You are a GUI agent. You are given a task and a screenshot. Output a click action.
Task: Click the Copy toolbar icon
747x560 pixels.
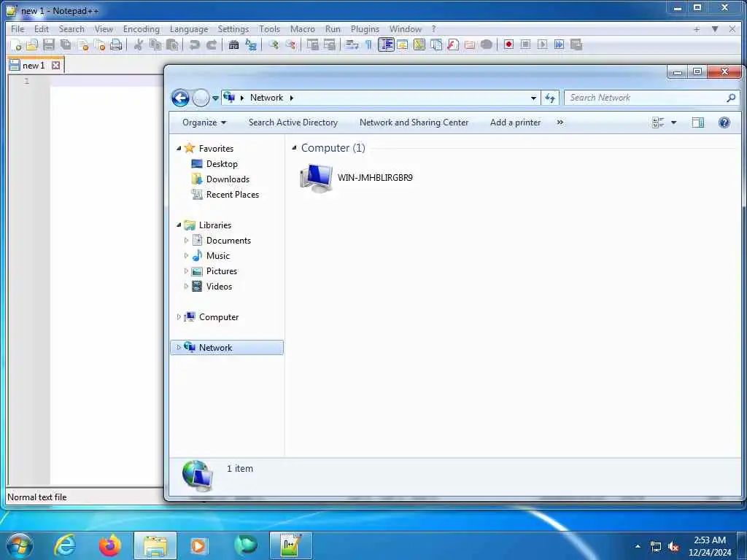coord(155,44)
